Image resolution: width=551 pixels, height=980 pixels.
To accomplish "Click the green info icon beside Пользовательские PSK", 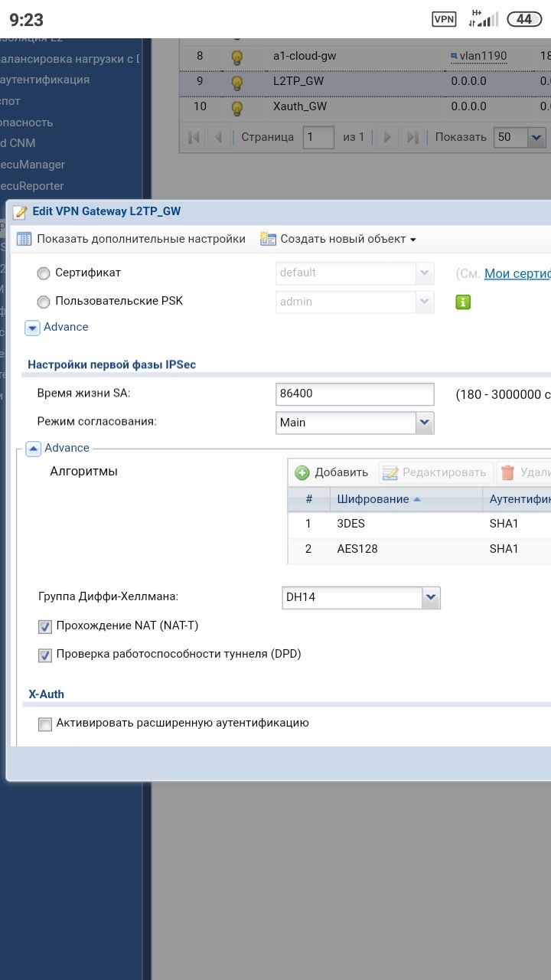I will [x=463, y=302].
